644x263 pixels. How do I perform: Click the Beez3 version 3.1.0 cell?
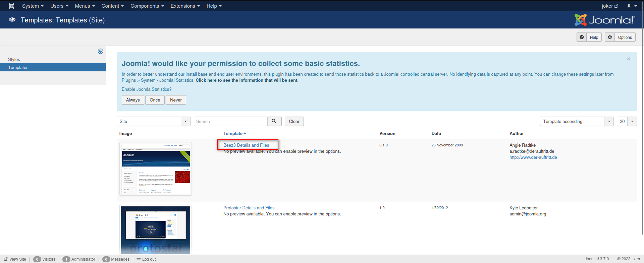383,145
